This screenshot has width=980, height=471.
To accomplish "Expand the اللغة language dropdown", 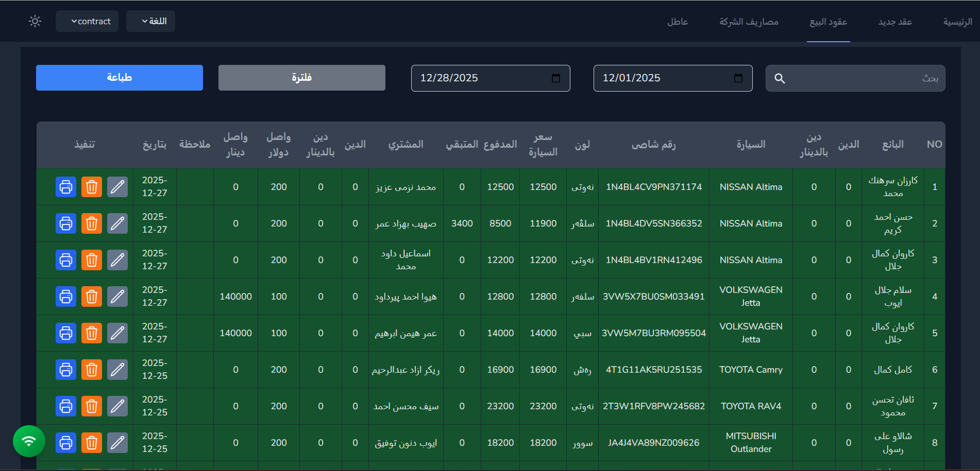I will 150,21.
